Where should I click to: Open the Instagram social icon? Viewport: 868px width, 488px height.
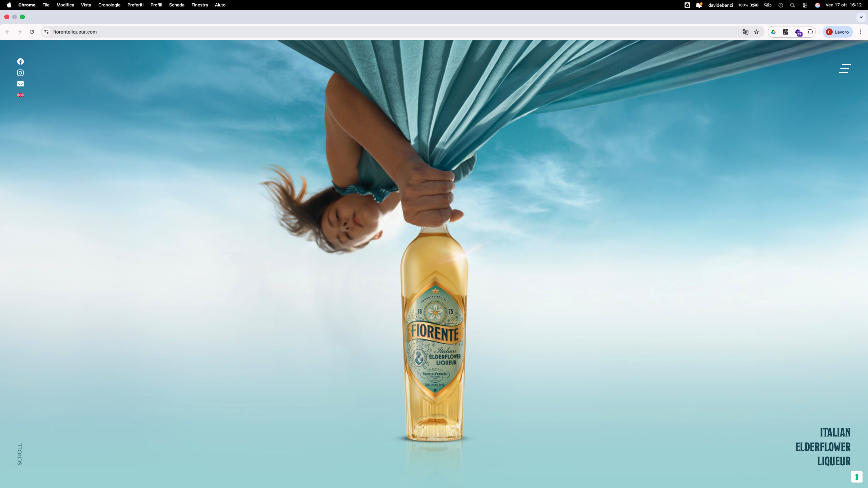(20, 73)
